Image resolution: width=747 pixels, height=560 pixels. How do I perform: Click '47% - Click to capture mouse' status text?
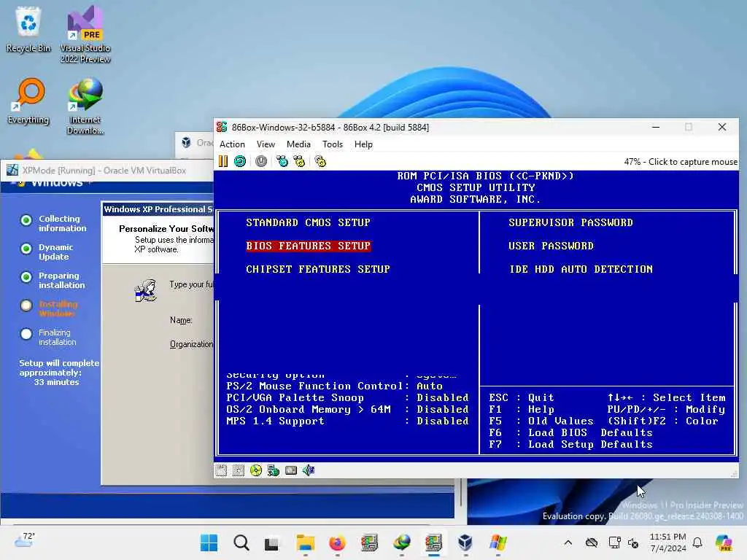pyautogui.click(x=681, y=162)
